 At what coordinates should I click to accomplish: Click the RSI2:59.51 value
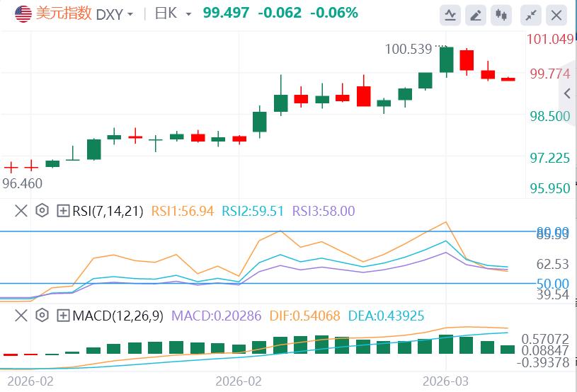(253, 211)
